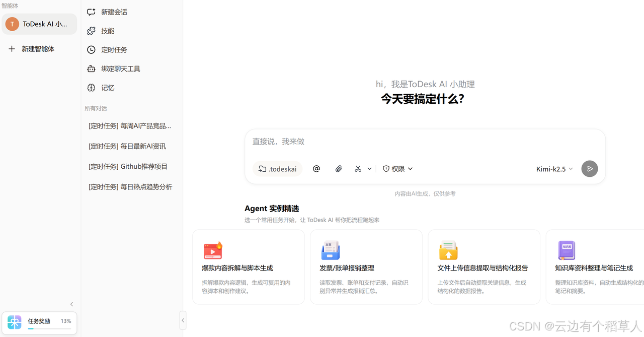Image resolution: width=644 pixels, height=337 pixels.
Task: Open 绑定聊天工具 menu item
Action: point(132,69)
